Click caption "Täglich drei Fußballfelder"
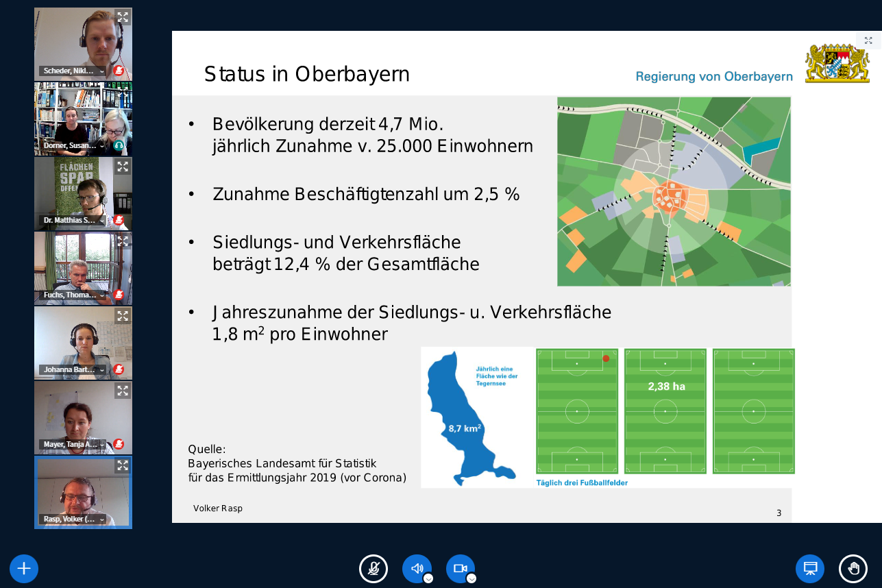Viewport: 882px width, 588px height. (x=582, y=482)
